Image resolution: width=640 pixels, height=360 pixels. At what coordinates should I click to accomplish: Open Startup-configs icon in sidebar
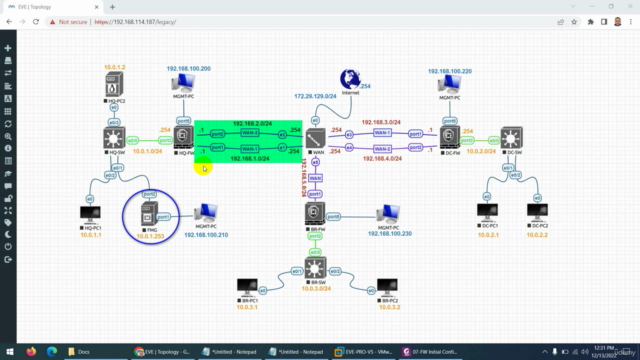[8, 86]
